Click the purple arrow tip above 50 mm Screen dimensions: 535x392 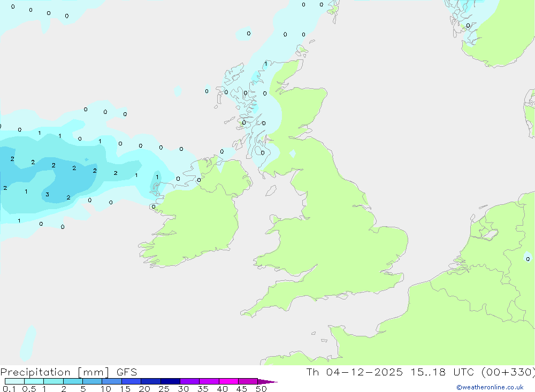point(267,382)
